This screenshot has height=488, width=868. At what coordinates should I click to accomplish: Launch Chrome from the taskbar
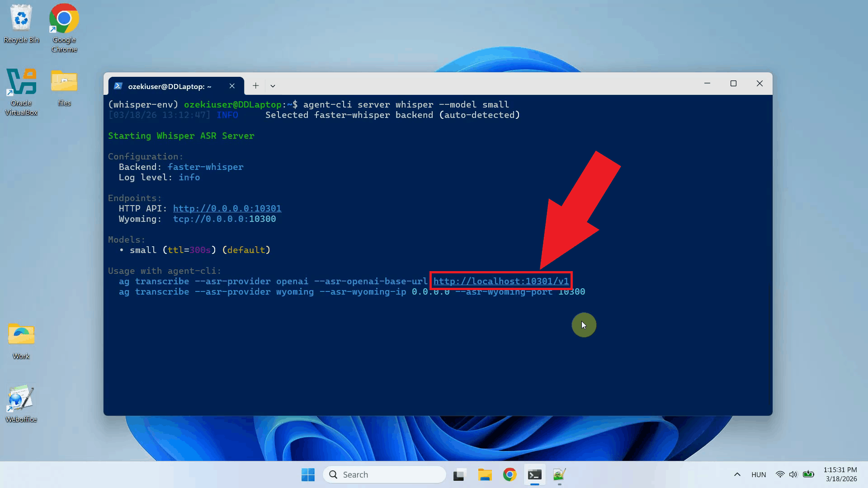(x=509, y=475)
